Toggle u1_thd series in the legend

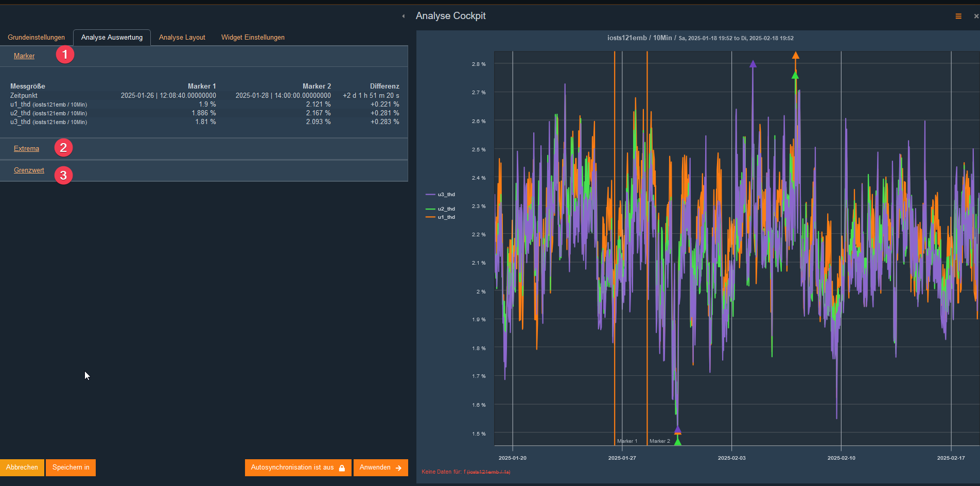click(x=446, y=217)
